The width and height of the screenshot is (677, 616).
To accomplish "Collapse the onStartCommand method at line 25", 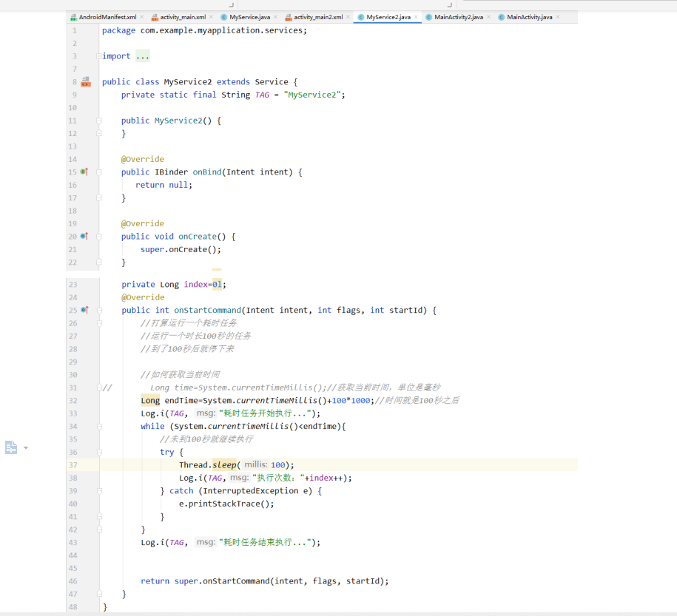I will 99,310.
